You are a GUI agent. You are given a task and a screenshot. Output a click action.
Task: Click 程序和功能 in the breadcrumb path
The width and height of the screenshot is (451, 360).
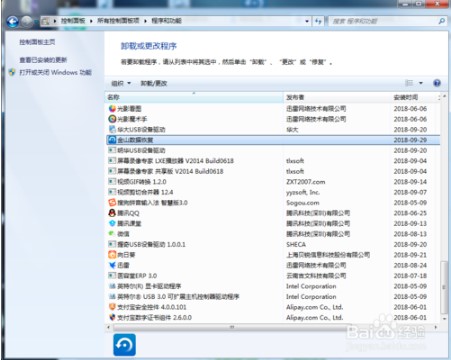tap(166, 21)
